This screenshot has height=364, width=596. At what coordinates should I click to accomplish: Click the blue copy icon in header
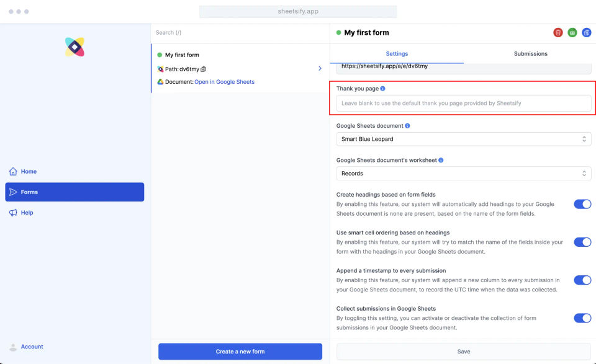tap(587, 32)
